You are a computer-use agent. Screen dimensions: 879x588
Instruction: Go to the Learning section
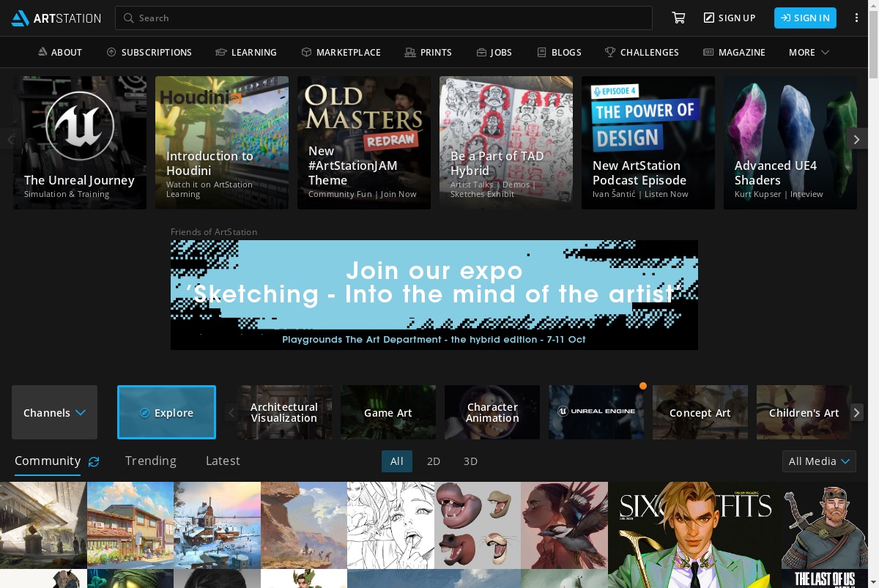pos(246,53)
